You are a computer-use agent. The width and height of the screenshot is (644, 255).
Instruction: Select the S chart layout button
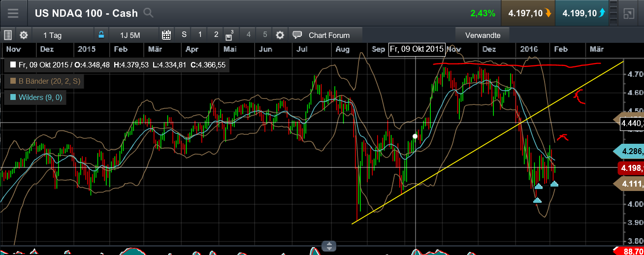[184, 34]
